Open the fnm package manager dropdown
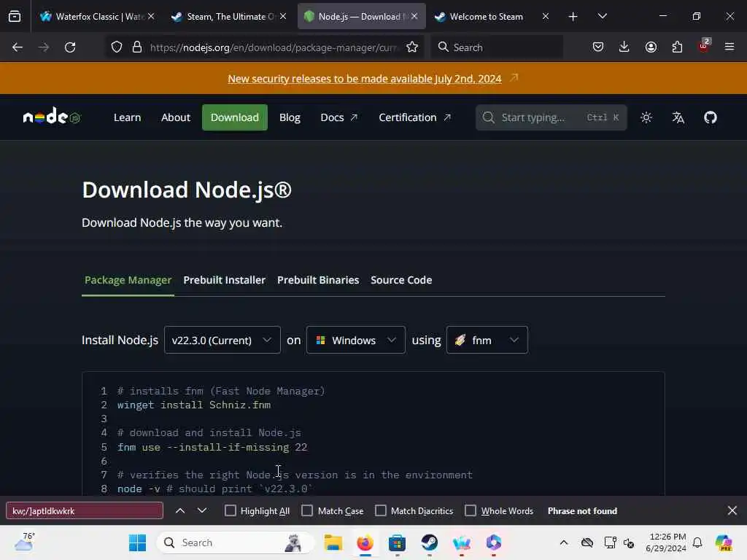747x560 pixels. point(487,340)
